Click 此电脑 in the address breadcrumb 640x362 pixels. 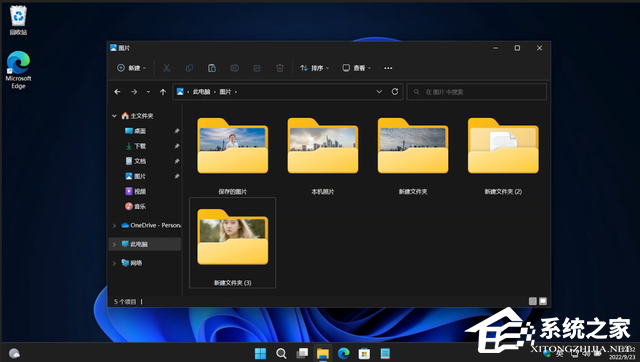(x=201, y=92)
